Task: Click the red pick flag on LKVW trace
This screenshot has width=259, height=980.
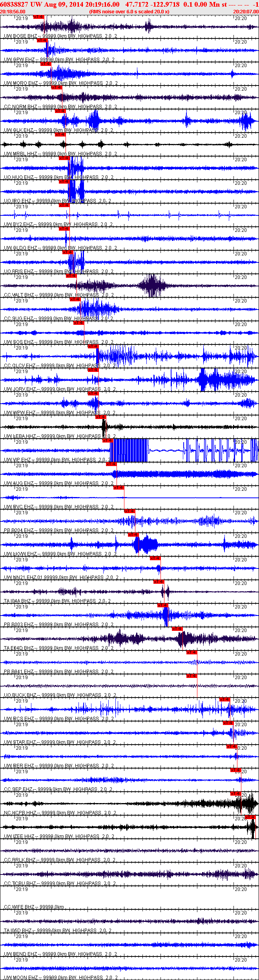Action: pyautogui.click(x=133, y=535)
